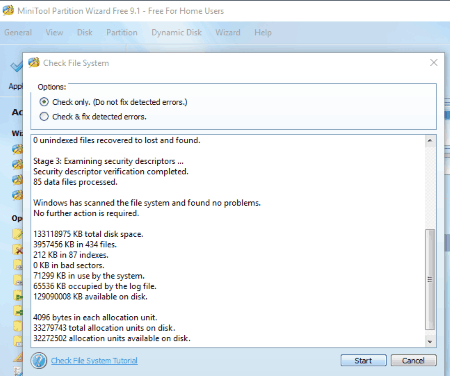Cancel the check dialog
The height and width of the screenshot is (376, 450).
pyautogui.click(x=413, y=360)
